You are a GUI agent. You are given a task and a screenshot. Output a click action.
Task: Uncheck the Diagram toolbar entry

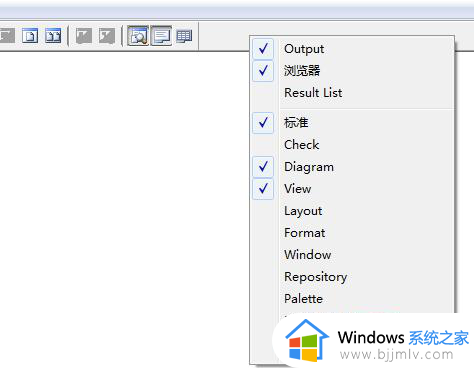(353, 167)
